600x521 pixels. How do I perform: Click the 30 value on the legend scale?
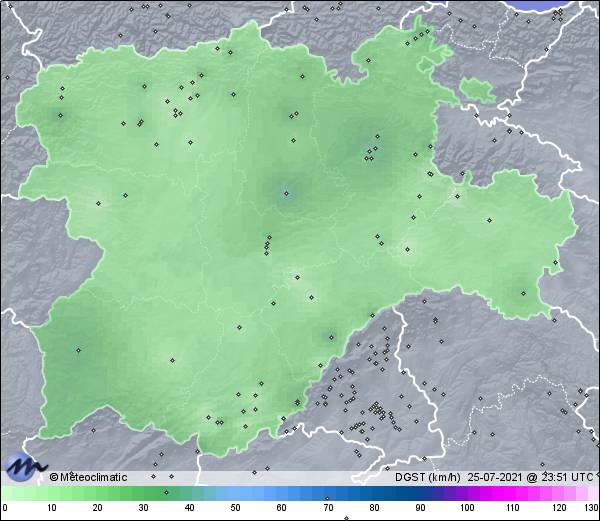[143, 508]
